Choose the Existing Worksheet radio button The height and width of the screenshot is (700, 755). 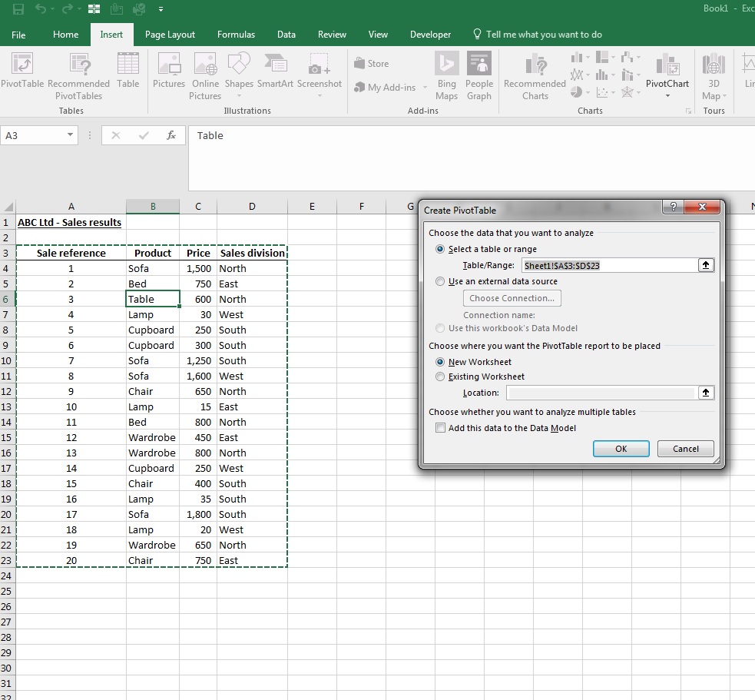click(440, 377)
